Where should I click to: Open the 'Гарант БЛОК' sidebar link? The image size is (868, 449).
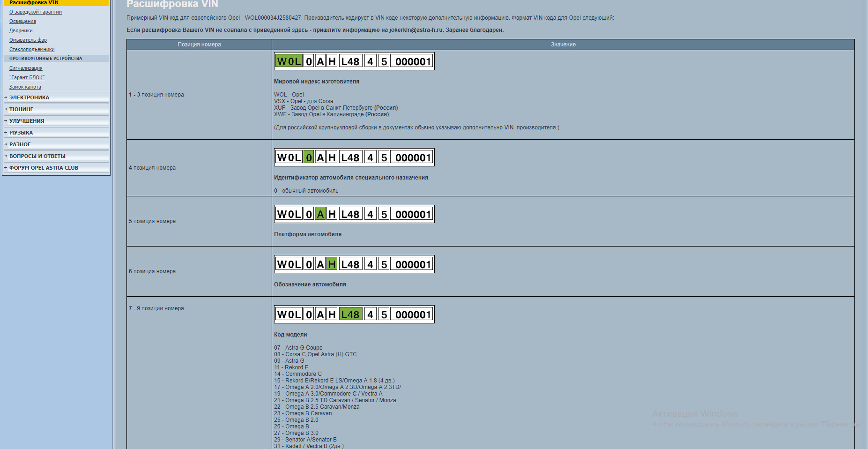27,77
